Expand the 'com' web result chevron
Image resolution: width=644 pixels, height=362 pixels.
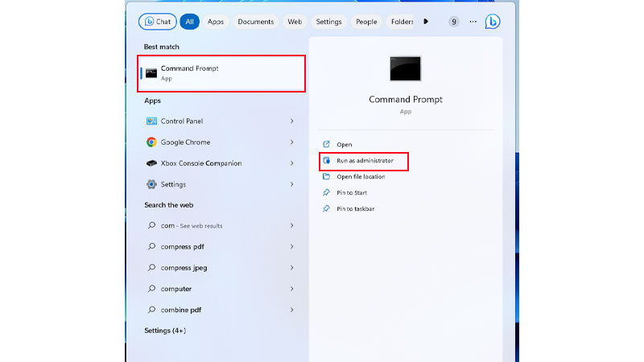tap(291, 226)
